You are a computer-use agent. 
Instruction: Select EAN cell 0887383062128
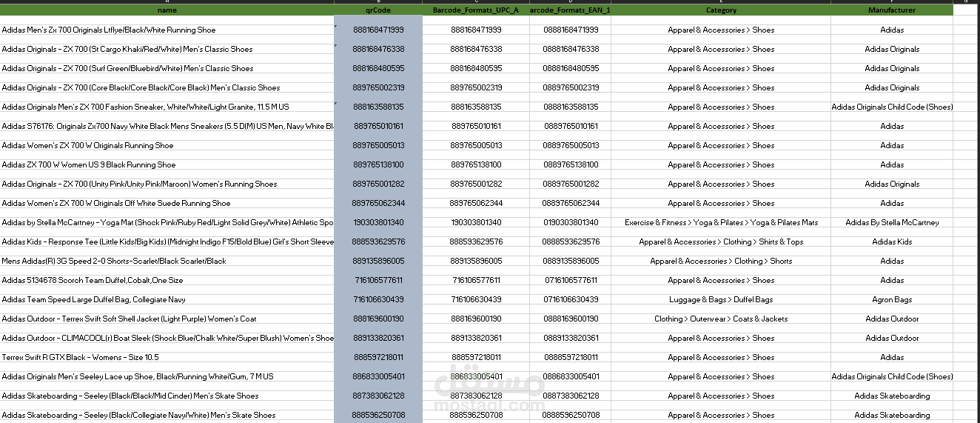571,396
